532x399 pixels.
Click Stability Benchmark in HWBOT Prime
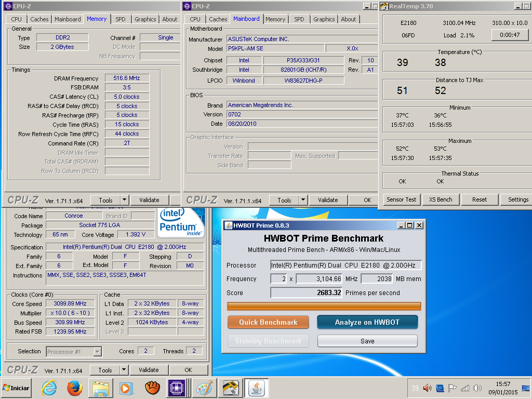point(268,341)
